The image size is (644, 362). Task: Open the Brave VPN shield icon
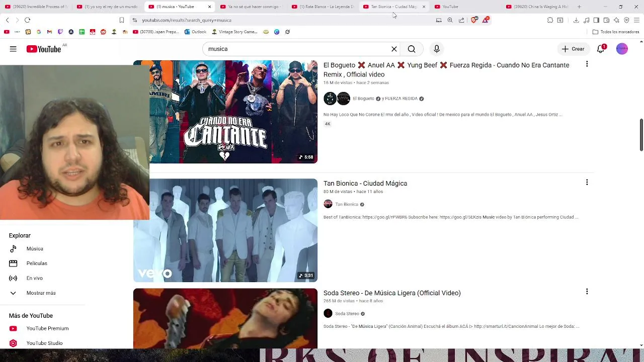tap(626, 20)
